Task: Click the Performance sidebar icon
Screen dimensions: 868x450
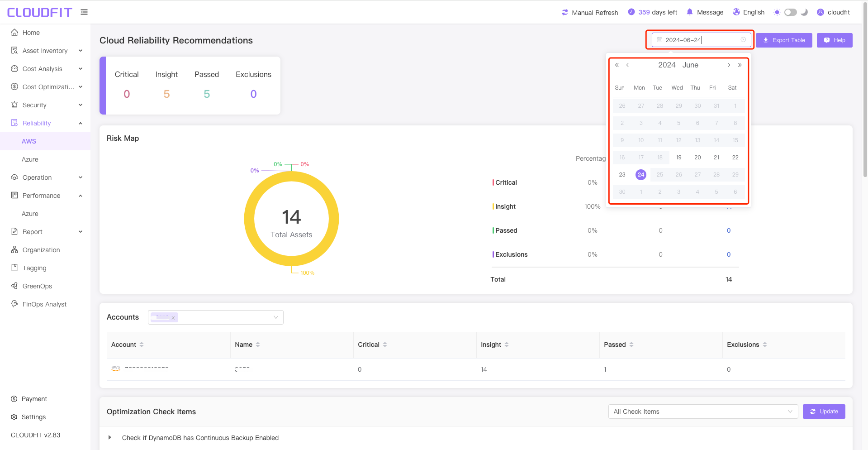Action: click(14, 196)
